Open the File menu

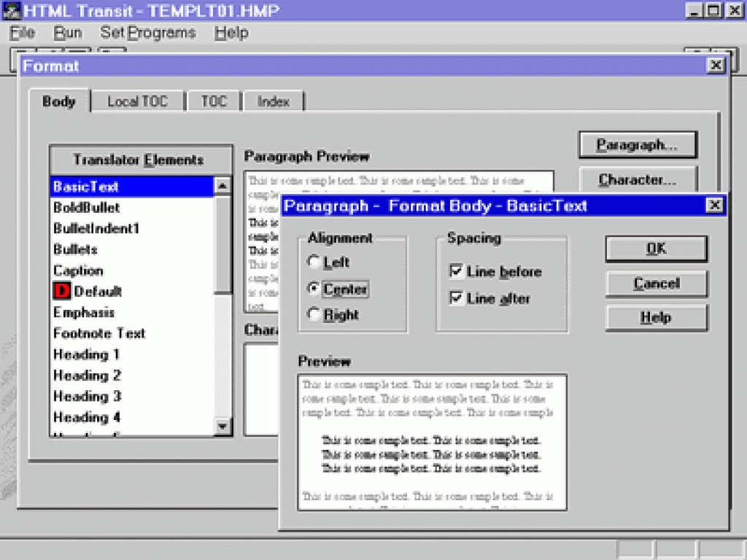(x=23, y=33)
